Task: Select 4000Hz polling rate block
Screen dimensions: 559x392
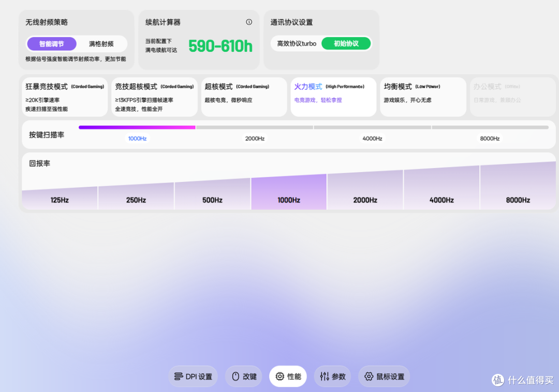Action: click(442, 188)
